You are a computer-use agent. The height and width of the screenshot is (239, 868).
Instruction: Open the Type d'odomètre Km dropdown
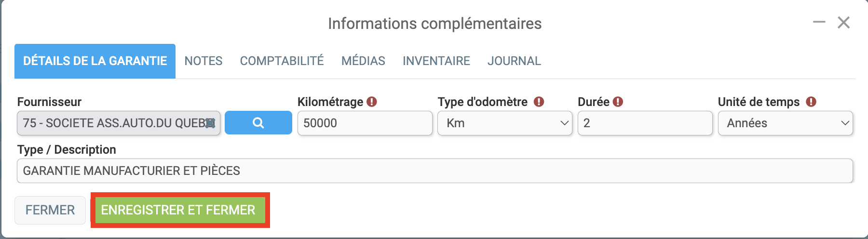[504, 123]
